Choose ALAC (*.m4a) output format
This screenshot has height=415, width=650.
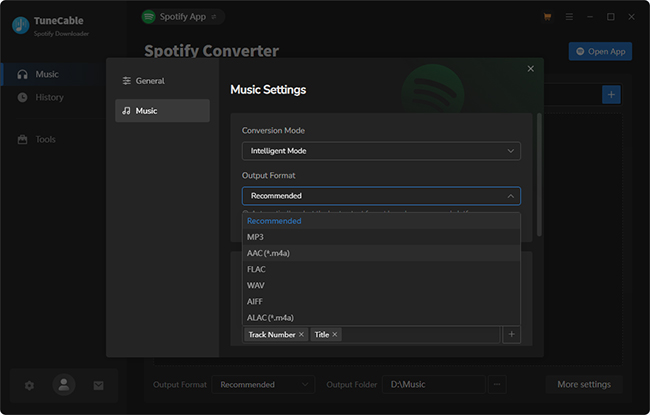(x=381, y=318)
